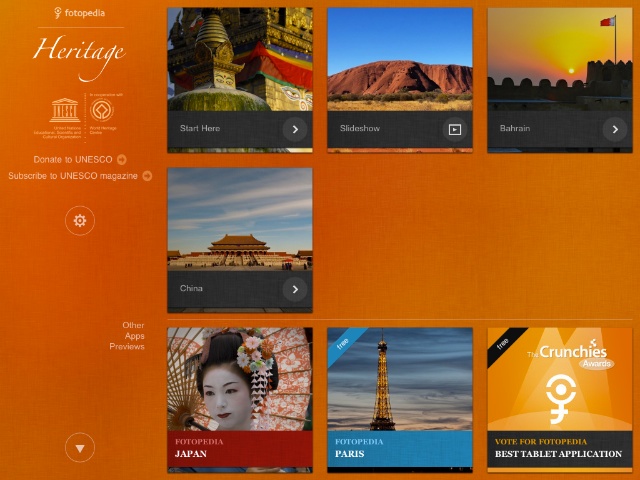Viewport: 640px width, 480px height.
Task: Click the fotopedia logo at top
Action: 80,13
